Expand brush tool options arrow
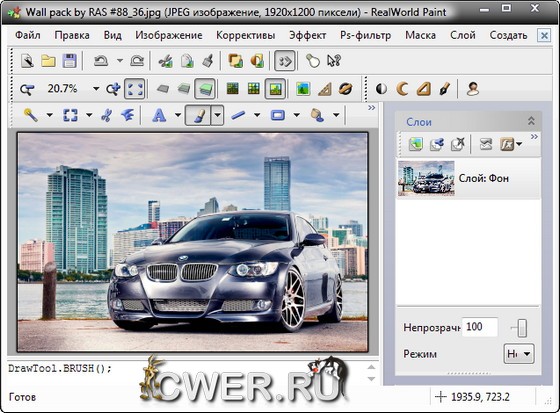 point(218,115)
